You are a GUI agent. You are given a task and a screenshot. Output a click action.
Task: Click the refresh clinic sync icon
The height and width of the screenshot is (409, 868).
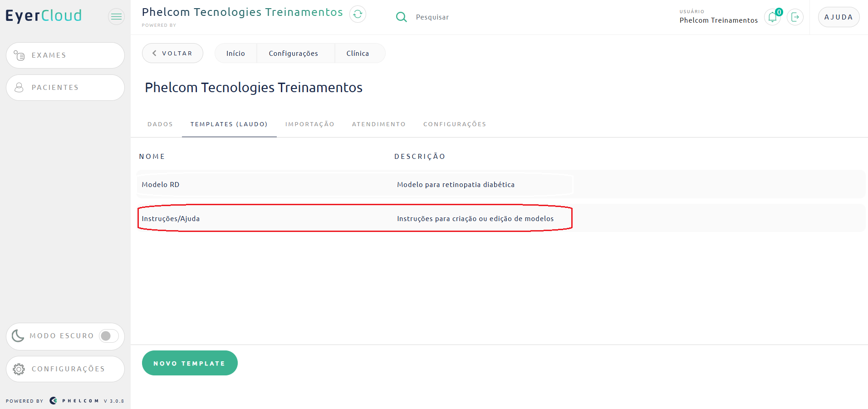(358, 14)
